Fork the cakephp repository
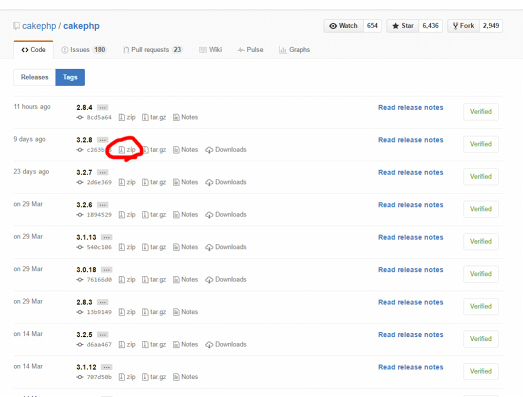This screenshot has height=397, width=523. pyautogui.click(x=463, y=26)
